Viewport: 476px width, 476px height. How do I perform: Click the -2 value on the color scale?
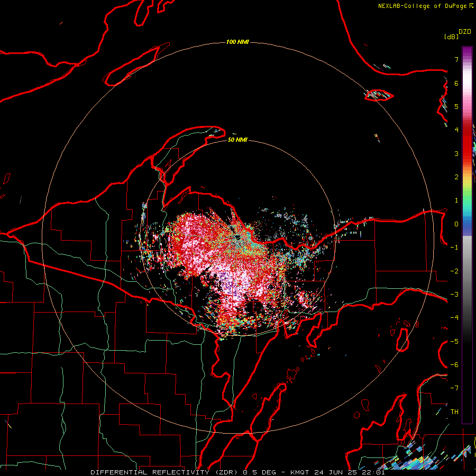click(454, 271)
